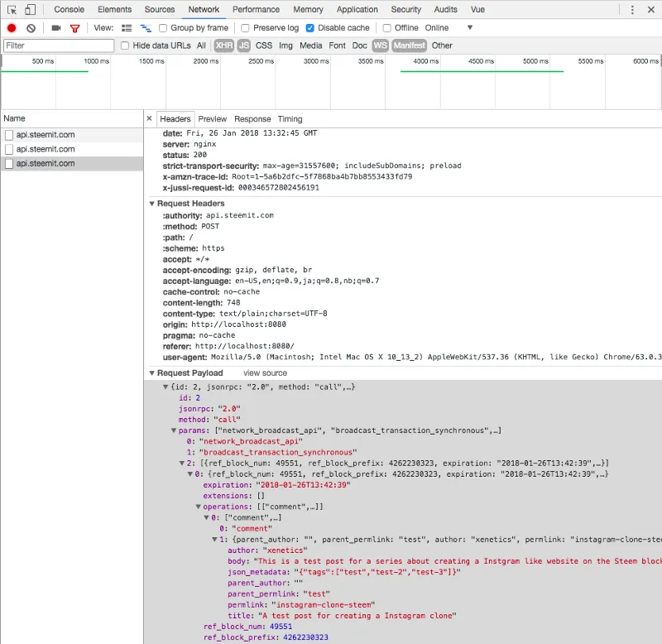The height and width of the screenshot is (644, 662).
Task: Click the 4000 ms timeline marker
Action: [425, 61]
